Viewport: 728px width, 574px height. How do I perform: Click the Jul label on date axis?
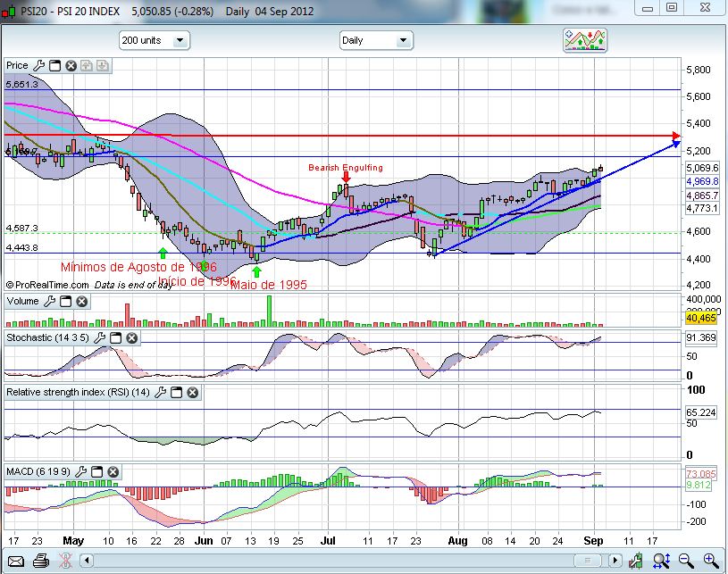coord(328,541)
